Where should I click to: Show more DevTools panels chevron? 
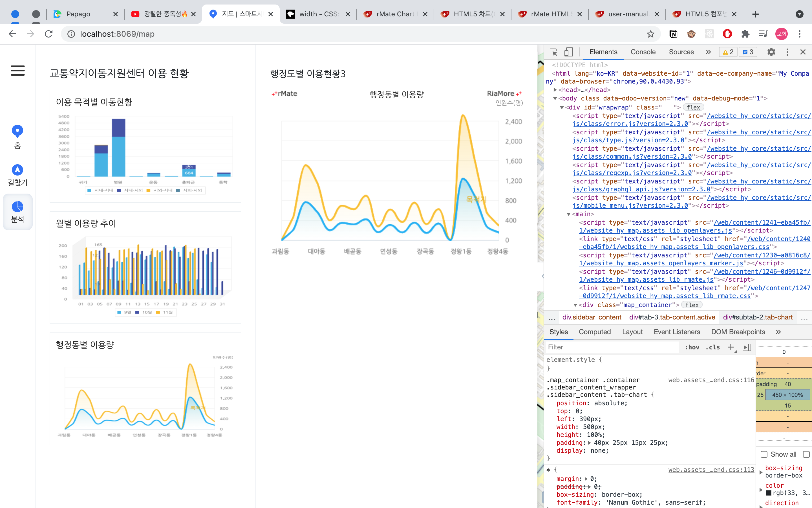tap(708, 52)
